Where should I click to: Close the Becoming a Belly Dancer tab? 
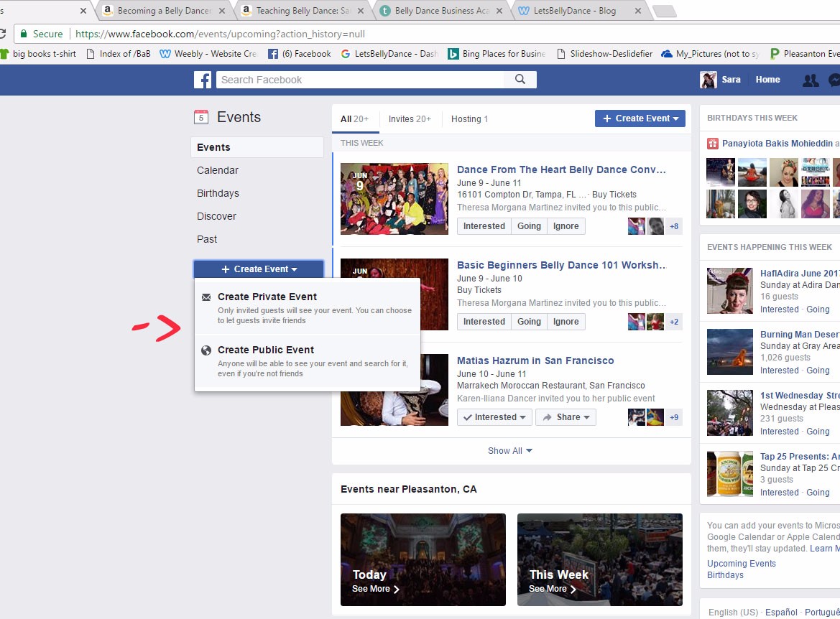[222, 11]
